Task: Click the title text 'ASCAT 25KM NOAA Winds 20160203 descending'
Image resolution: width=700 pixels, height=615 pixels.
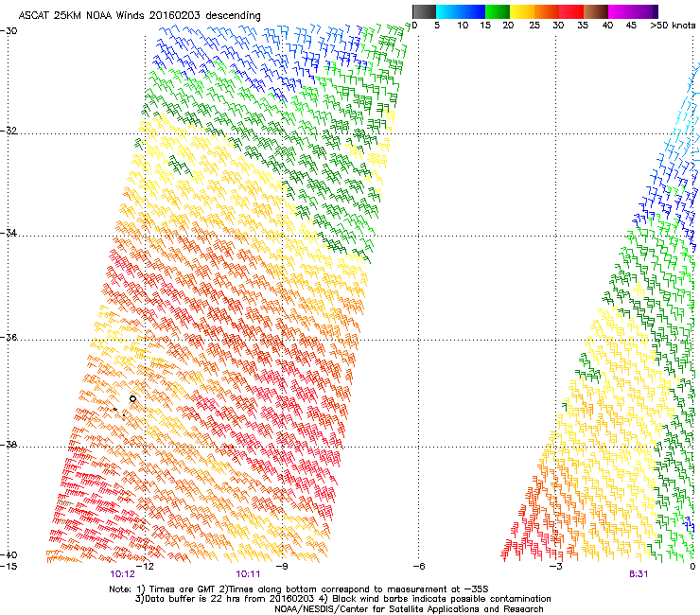Action: 139,16
